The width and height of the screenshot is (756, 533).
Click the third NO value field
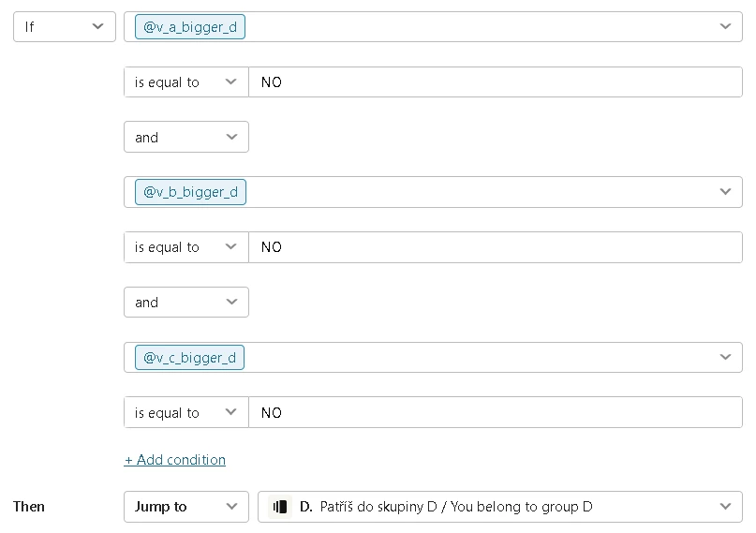pyautogui.click(x=495, y=413)
